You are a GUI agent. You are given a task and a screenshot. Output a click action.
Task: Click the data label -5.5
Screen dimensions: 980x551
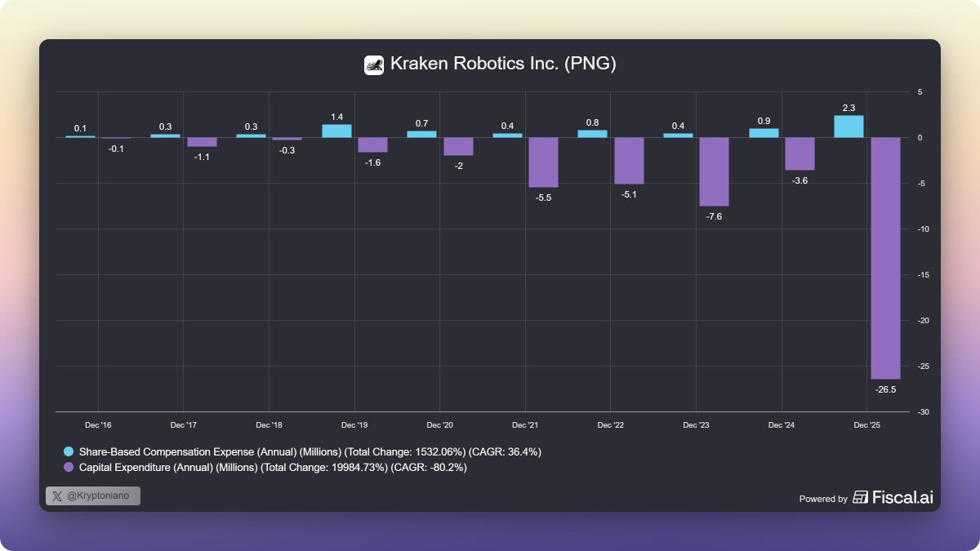pyautogui.click(x=544, y=198)
